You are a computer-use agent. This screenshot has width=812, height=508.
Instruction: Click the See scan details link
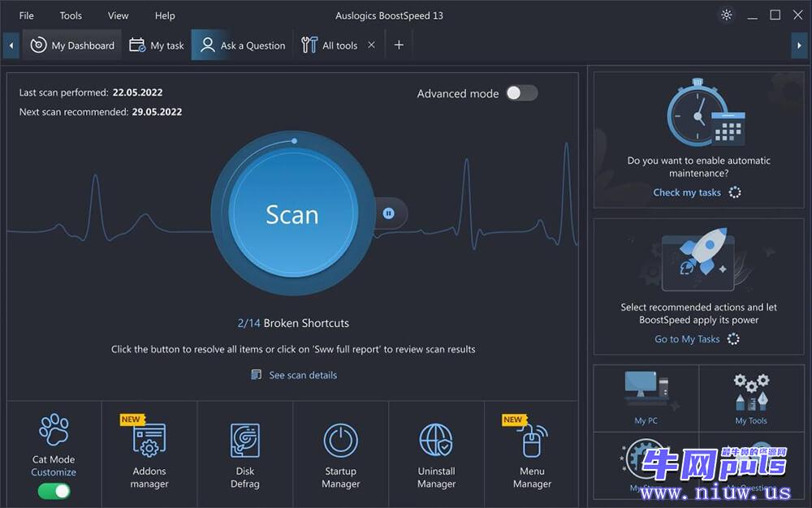[x=303, y=375]
